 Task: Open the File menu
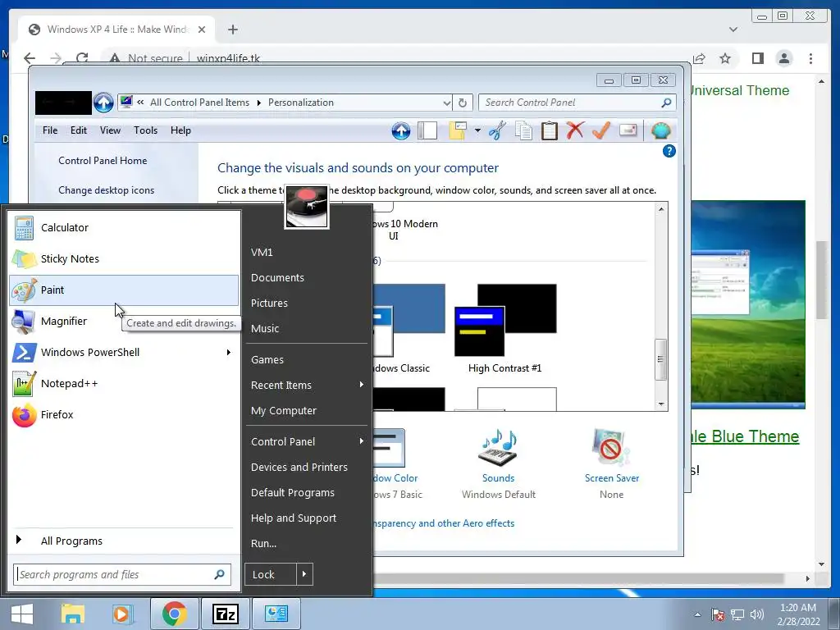[x=50, y=130]
